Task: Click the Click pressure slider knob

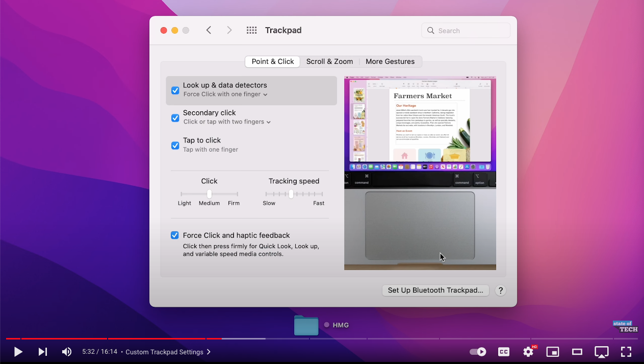Action: coord(209,194)
